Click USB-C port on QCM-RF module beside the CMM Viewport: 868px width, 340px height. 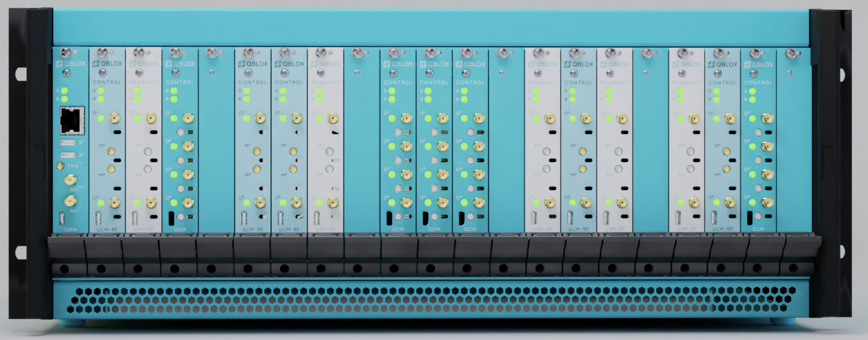[98, 218]
